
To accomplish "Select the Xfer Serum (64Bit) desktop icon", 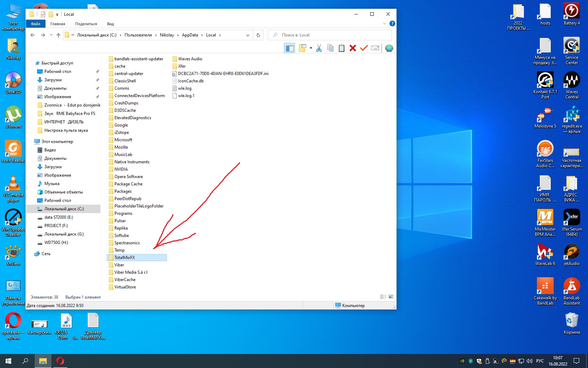I will pyautogui.click(x=572, y=223).
